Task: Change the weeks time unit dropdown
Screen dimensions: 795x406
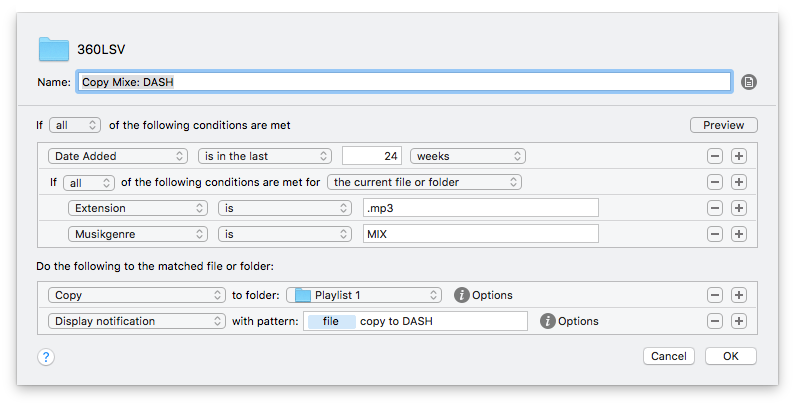Action: tap(467, 156)
